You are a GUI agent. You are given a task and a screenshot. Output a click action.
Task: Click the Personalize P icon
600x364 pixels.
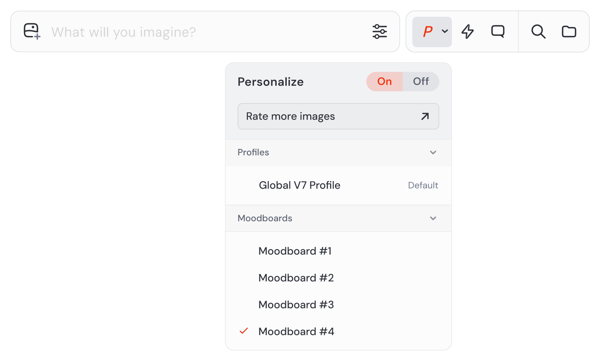(428, 32)
